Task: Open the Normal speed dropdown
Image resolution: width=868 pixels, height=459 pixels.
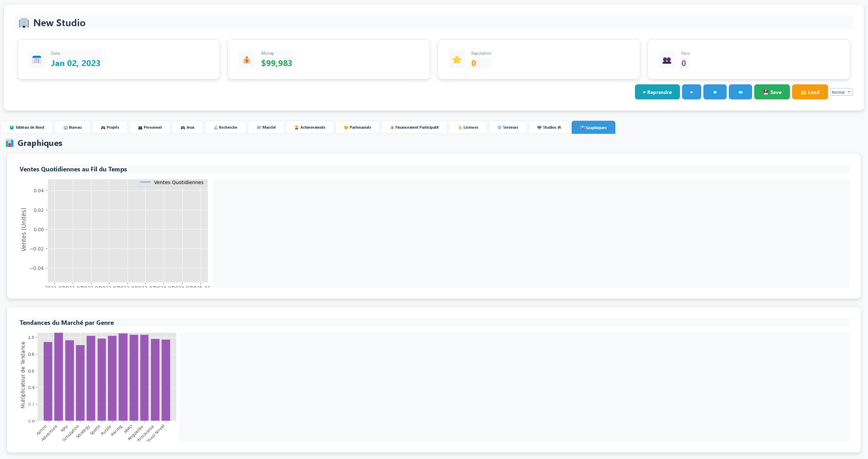Action: tap(841, 92)
